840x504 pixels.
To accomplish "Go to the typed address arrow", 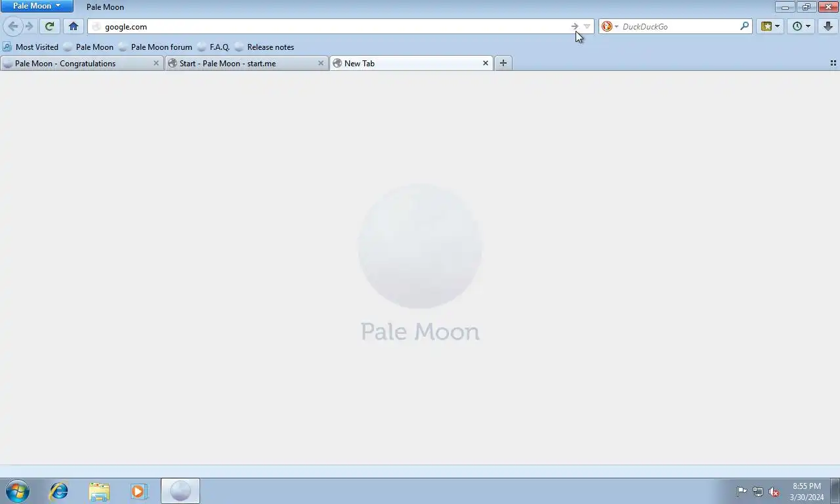I will point(574,26).
